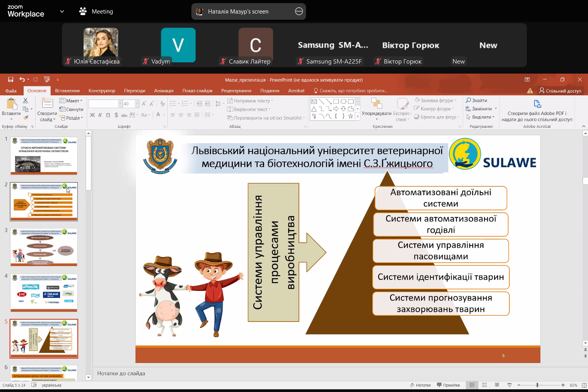Click the Undo arrow icon

coord(22,79)
